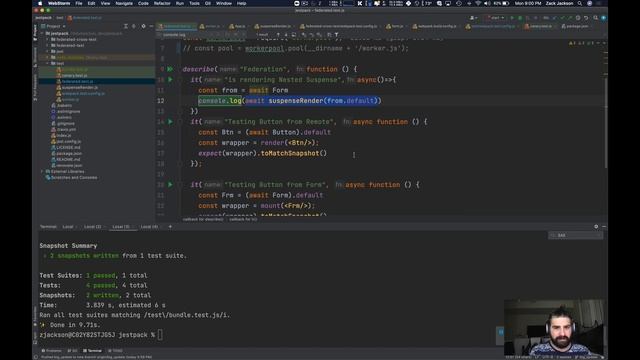The width and height of the screenshot is (640, 360).
Task: Open the TODO tool window button
Action: pyautogui.click(x=115, y=351)
